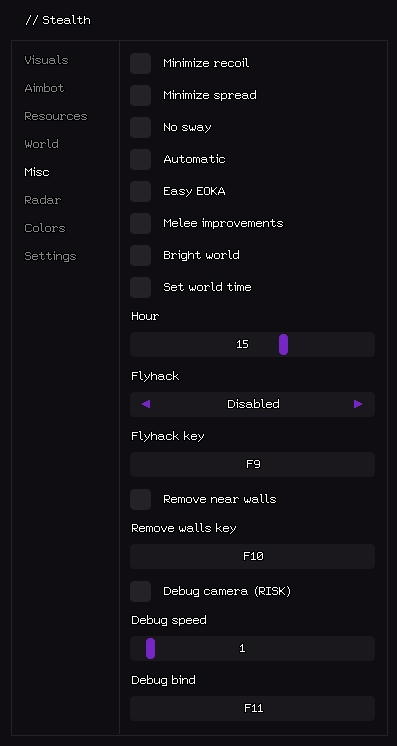Image resolution: width=397 pixels, height=746 pixels.
Task: Toggle the Bright world checkbox
Action: click(x=140, y=255)
